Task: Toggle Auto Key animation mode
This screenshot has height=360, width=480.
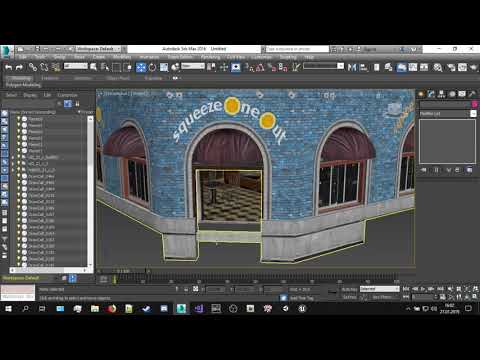Action: (x=349, y=289)
